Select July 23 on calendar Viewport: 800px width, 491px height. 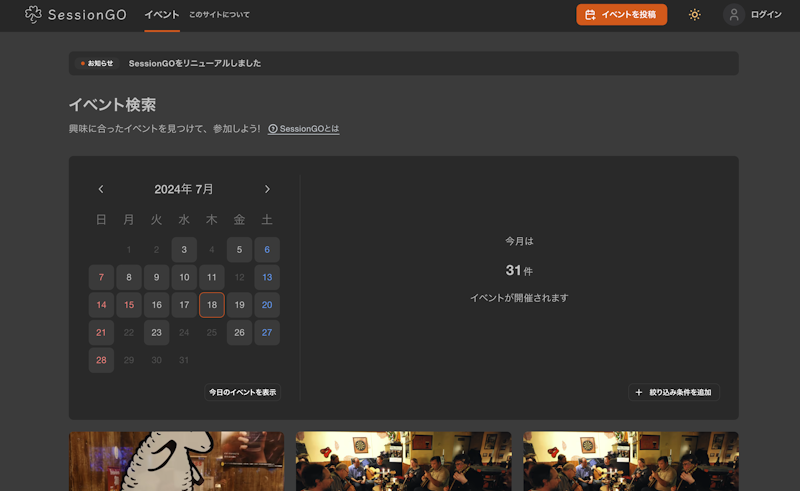[157, 332]
